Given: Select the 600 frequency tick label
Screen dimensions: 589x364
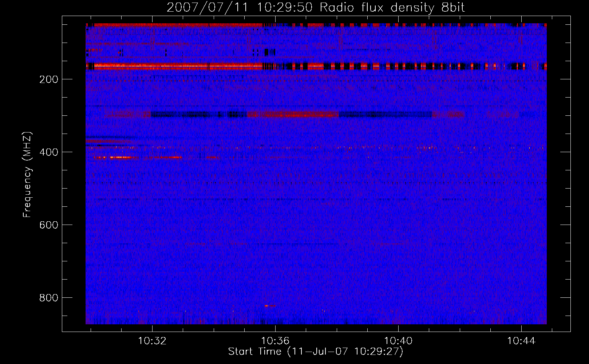Looking at the screenshot, I should pos(49,225).
